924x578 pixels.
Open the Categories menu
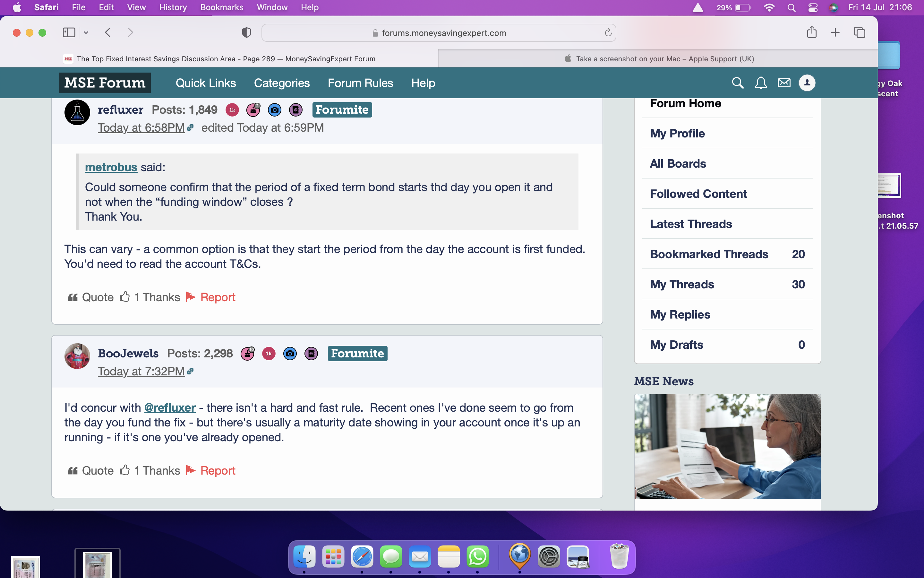tap(282, 83)
